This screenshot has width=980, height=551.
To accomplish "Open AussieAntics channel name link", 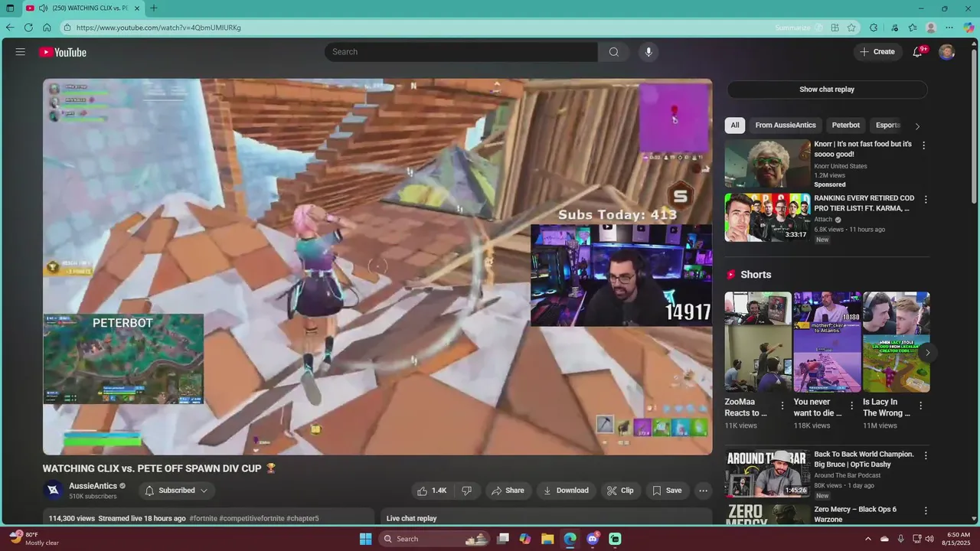I will [x=93, y=486].
